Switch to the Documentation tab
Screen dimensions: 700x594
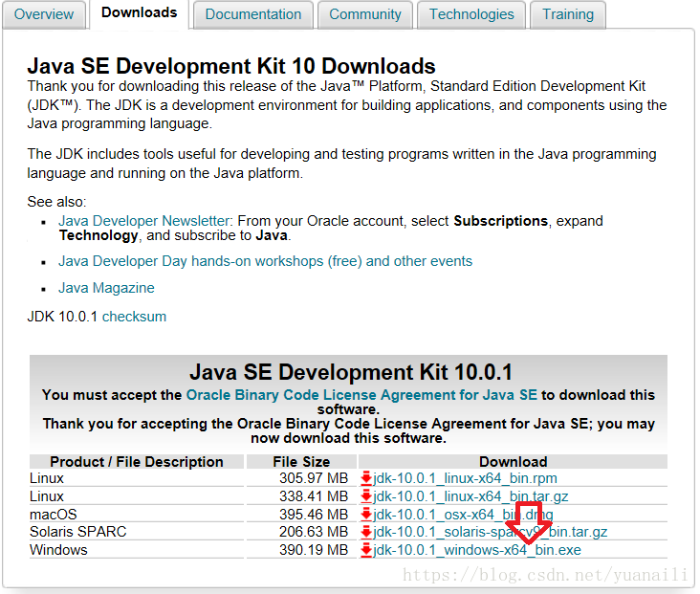coord(253,14)
